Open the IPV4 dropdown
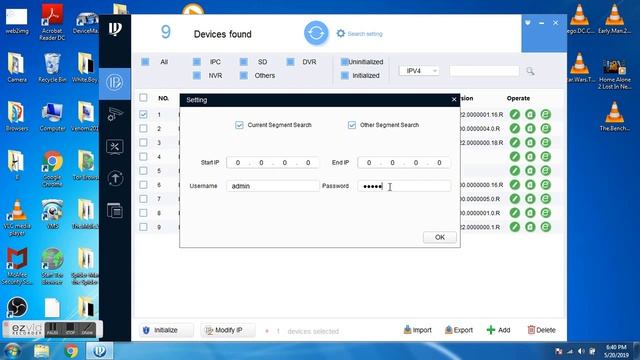 419,71
